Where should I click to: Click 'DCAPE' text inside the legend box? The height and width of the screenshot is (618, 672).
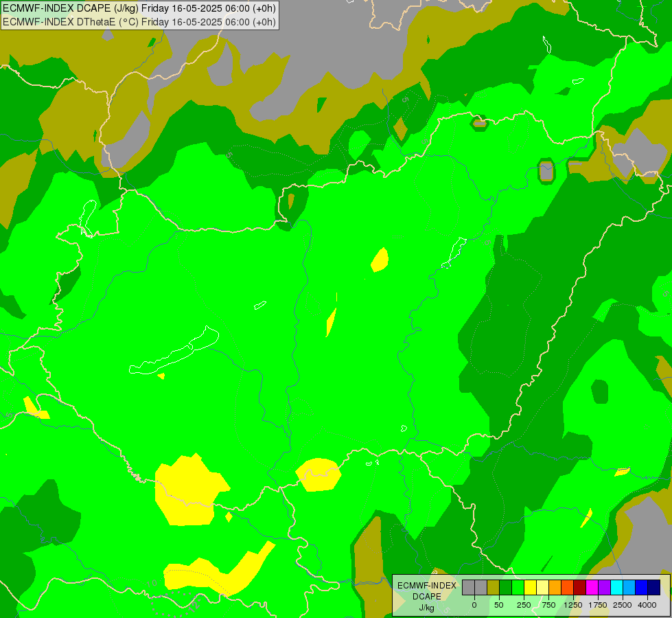[x=426, y=597]
